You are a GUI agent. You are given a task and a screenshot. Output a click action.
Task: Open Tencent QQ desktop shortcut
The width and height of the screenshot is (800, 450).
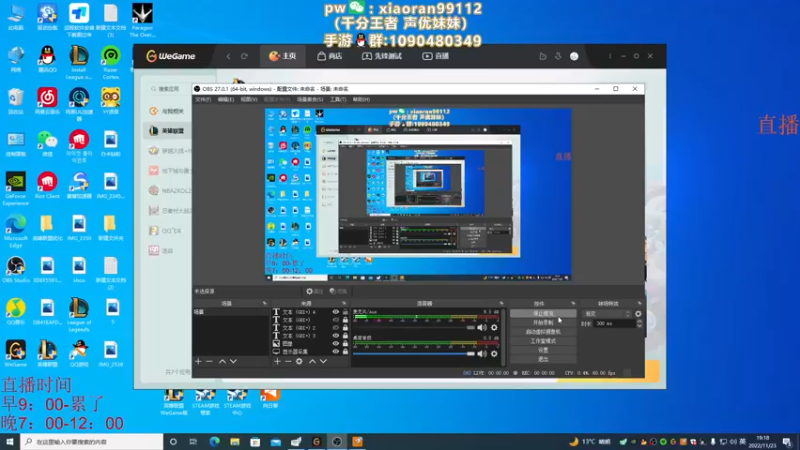pos(47,59)
